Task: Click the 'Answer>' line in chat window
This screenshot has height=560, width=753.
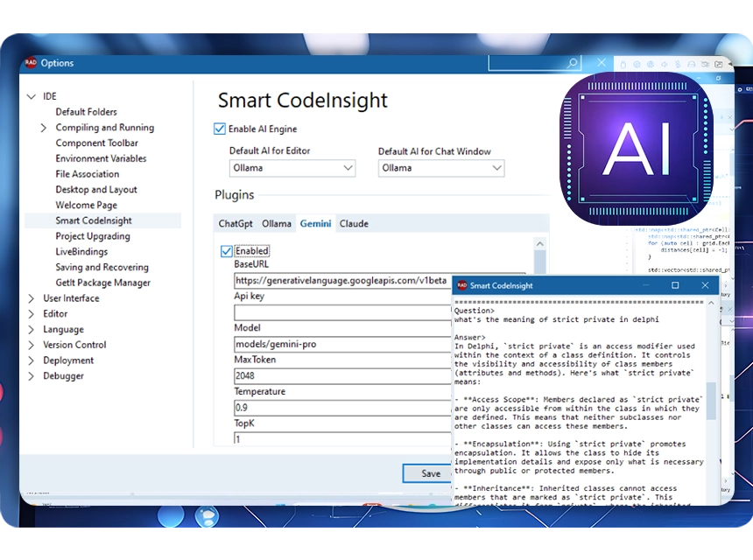Action: (470, 338)
